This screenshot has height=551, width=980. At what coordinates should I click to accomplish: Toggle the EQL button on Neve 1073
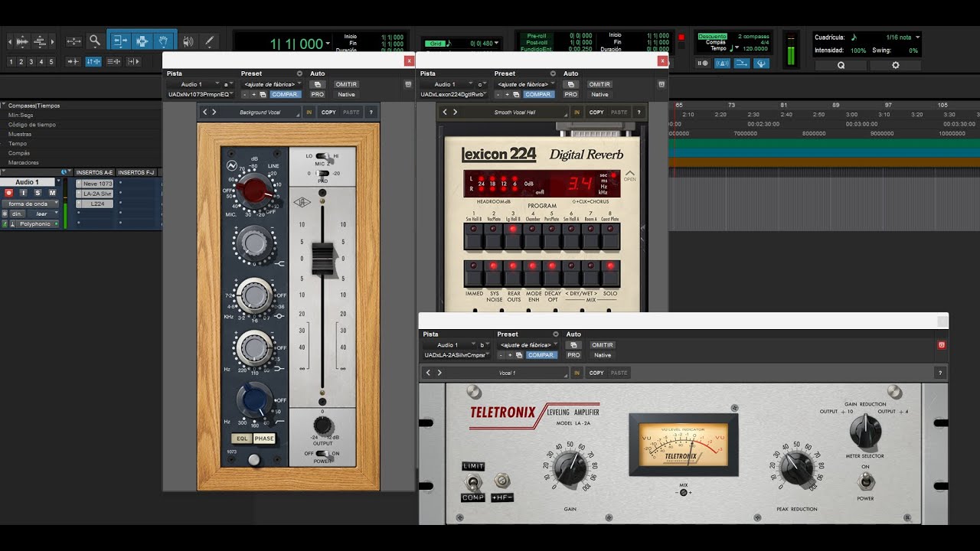[242, 439]
